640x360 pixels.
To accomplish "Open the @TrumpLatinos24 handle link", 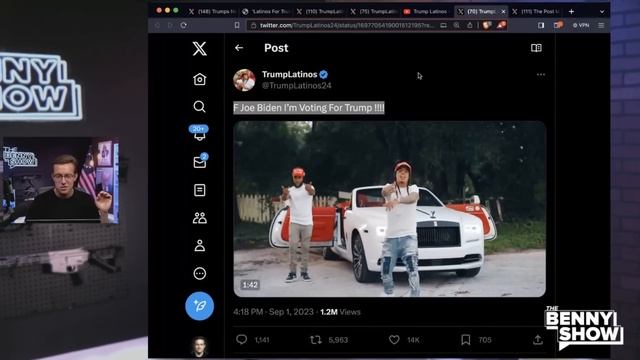I will [297, 86].
